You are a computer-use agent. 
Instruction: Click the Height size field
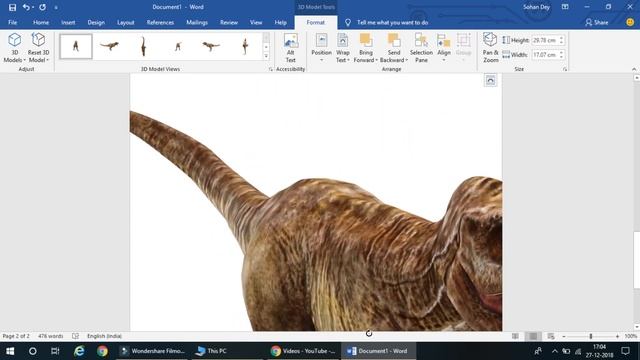[x=549, y=40]
